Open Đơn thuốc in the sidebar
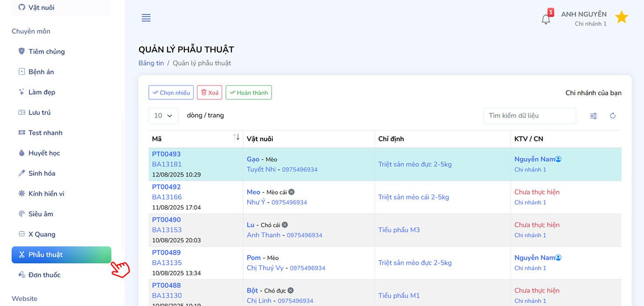The image size is (644, 306). [x=44, y=275]
